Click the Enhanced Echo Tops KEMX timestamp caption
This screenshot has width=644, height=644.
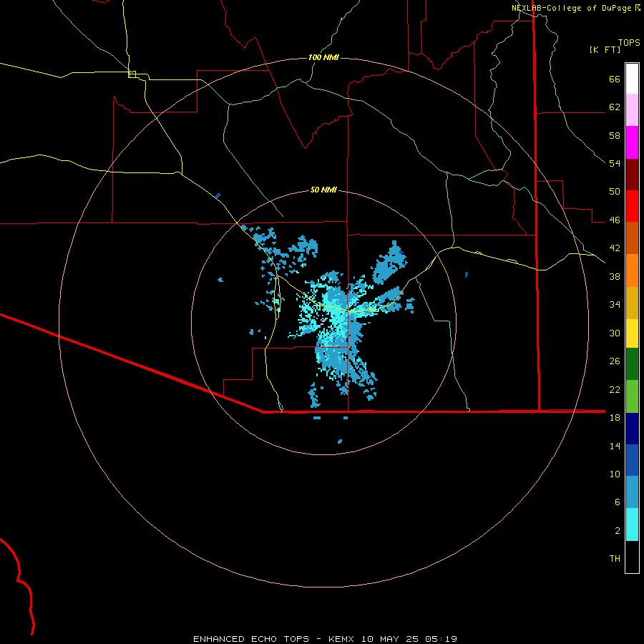coord(326,639)
